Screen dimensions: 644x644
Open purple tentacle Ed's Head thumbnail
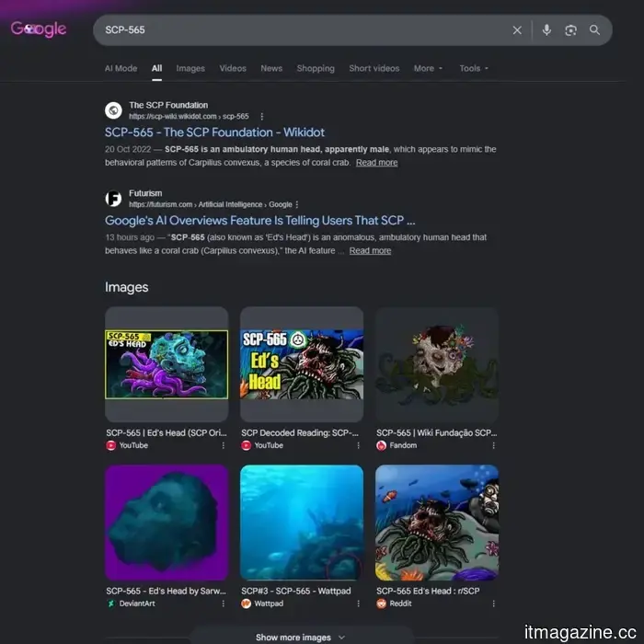(x=167, y=364)
